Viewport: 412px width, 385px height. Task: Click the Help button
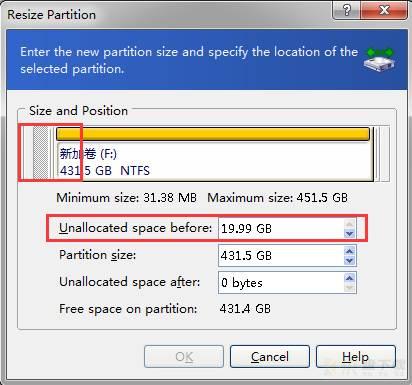point(356,357)
